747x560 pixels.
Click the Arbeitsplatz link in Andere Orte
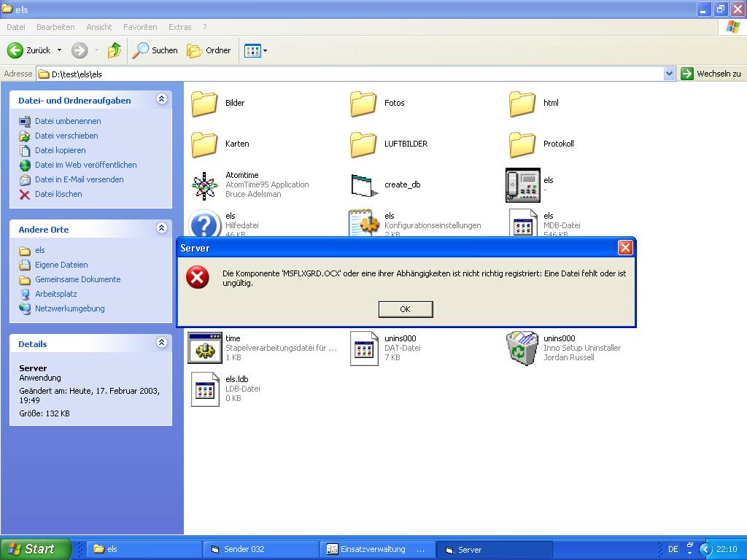pyautogui.click(x=56, y=294)
